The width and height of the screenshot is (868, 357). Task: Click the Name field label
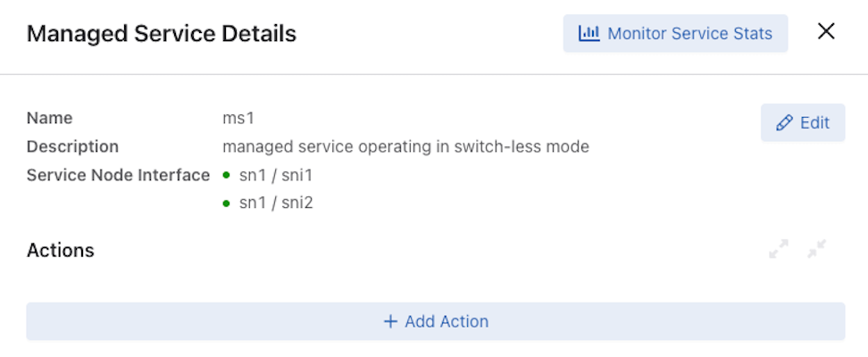tap(49, 119)
